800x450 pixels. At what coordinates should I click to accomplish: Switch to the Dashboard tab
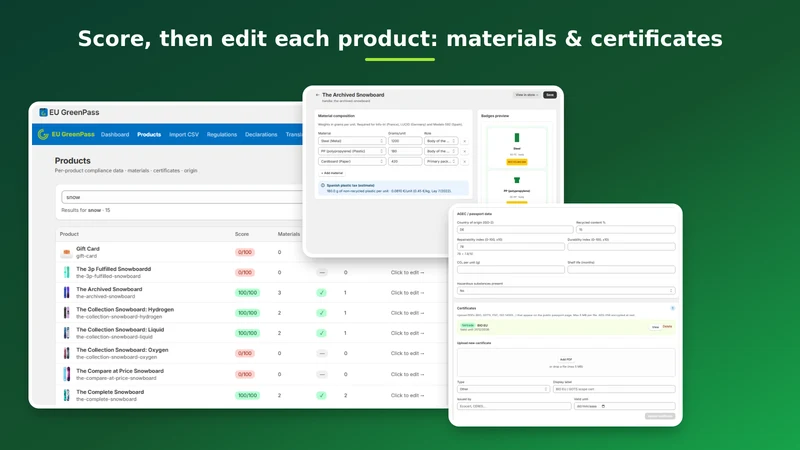tap(115, 135)
